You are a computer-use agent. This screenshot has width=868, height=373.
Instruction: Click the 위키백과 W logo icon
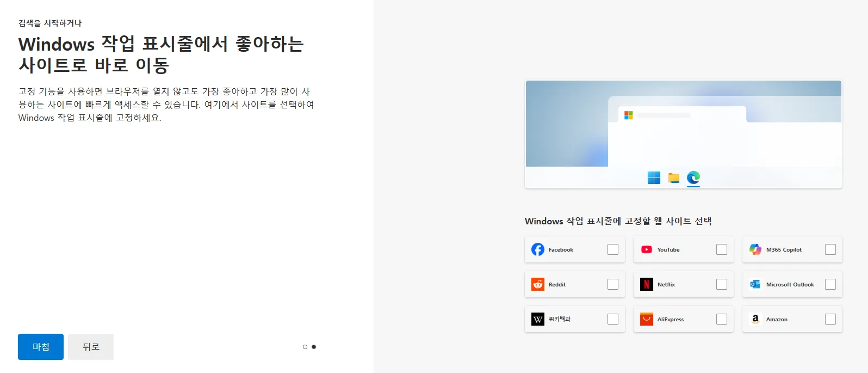538,319
